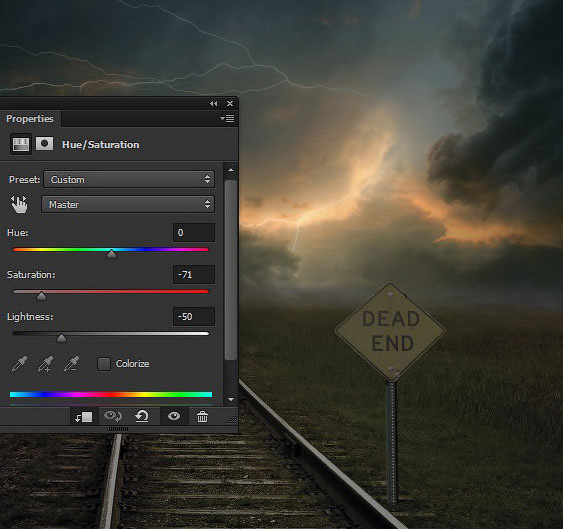Screen dimensions: 563x529
Task: Close the Properties panel
Action: coord(230,103)
